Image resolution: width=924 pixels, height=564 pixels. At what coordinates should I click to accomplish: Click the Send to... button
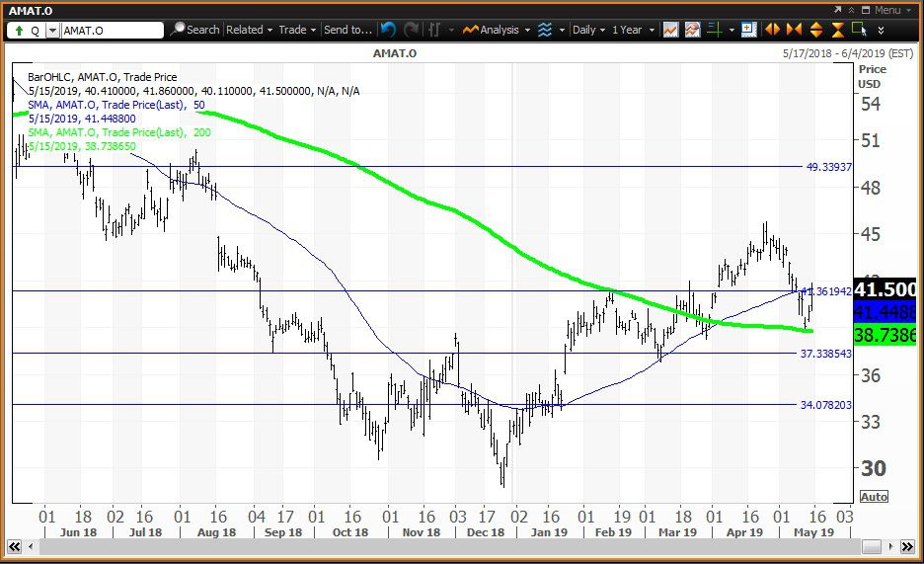pos(347,30)
